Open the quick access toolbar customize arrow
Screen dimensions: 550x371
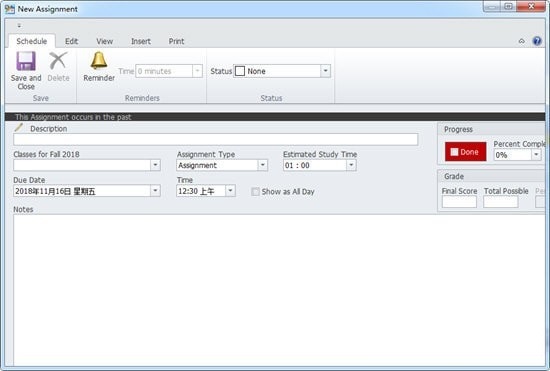pyautogui.click(x=19, y=25)
